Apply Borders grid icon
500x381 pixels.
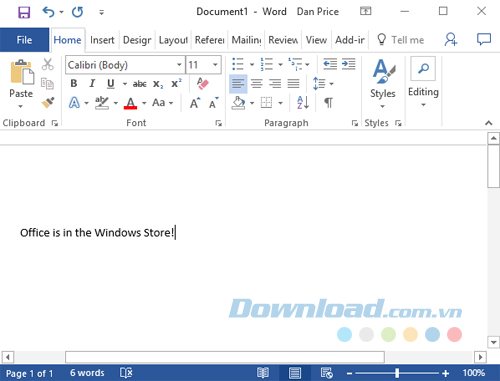coord(266,103)
